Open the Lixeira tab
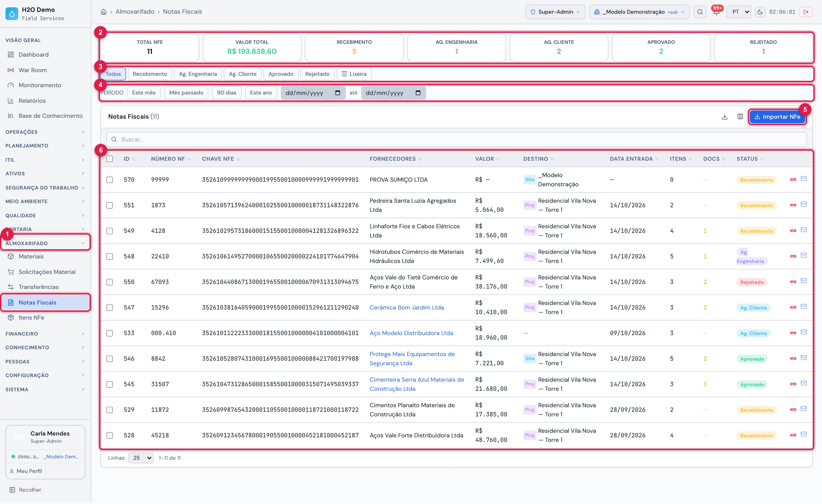 click(354, 74)
